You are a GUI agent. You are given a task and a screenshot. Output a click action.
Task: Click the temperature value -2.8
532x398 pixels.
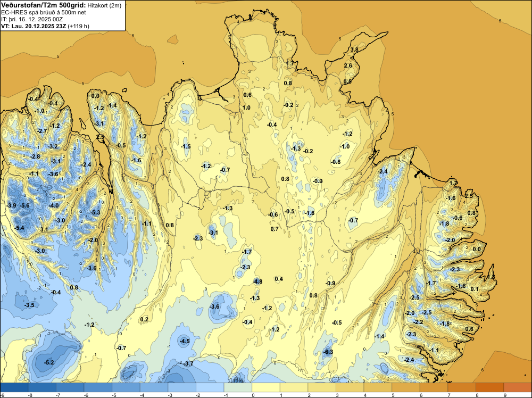point(35,157)
